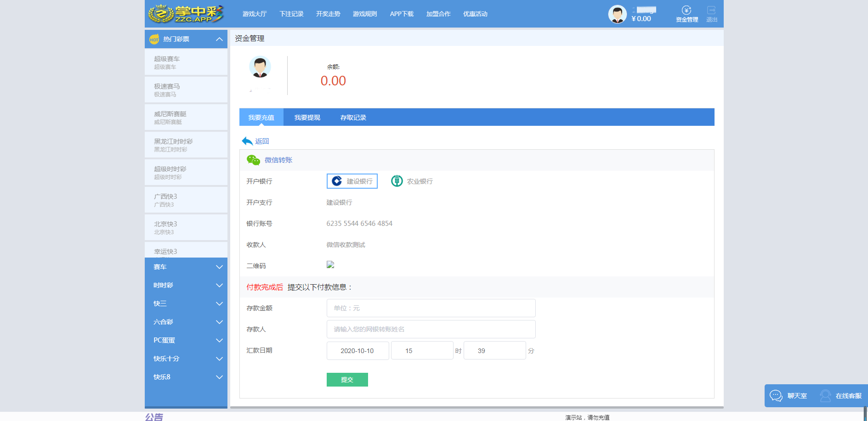Select 农业银行 as the deposit bank
This screenshot has width=868, height=421.
click(412, 181)
